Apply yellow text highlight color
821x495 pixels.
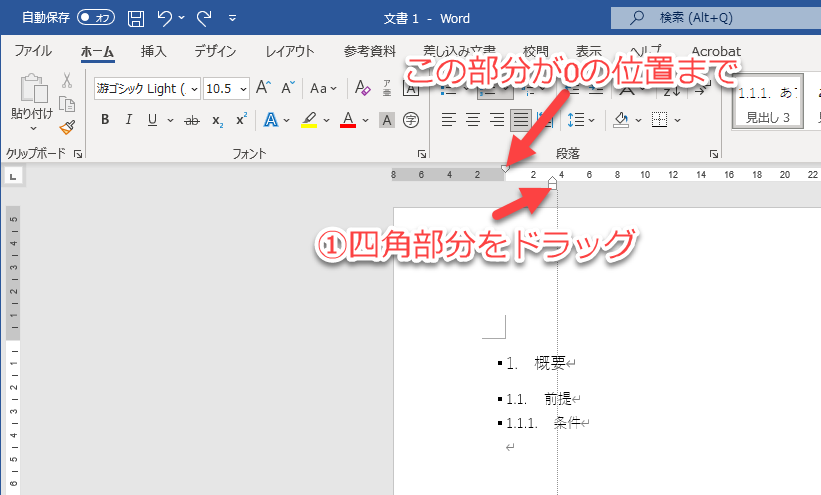click(309, 120)
